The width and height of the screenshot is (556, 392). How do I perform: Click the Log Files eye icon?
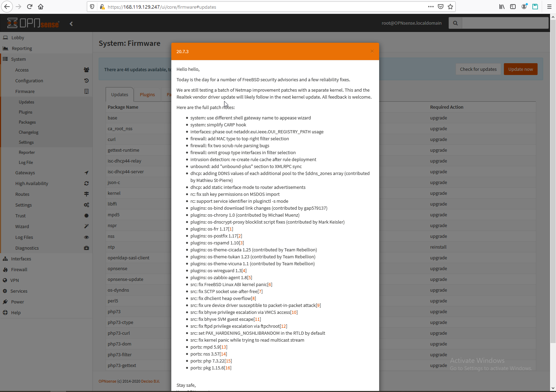(x=87, y=237)
